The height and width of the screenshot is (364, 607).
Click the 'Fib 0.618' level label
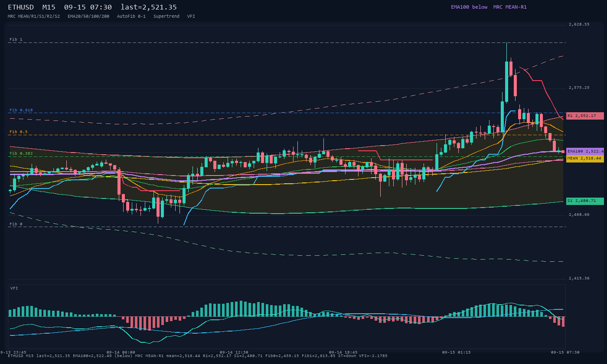21,110
